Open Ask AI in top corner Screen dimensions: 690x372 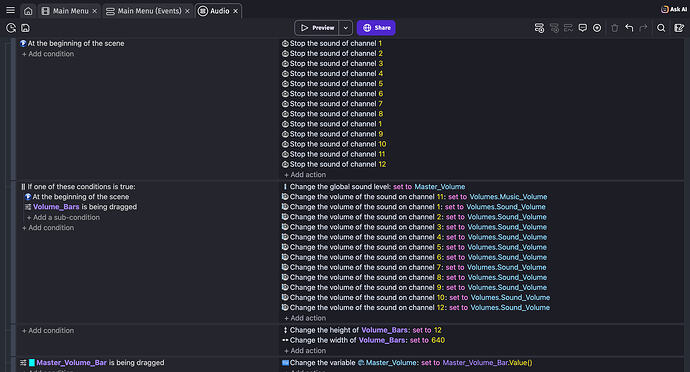pyautogui.click(x=674, y=9)
